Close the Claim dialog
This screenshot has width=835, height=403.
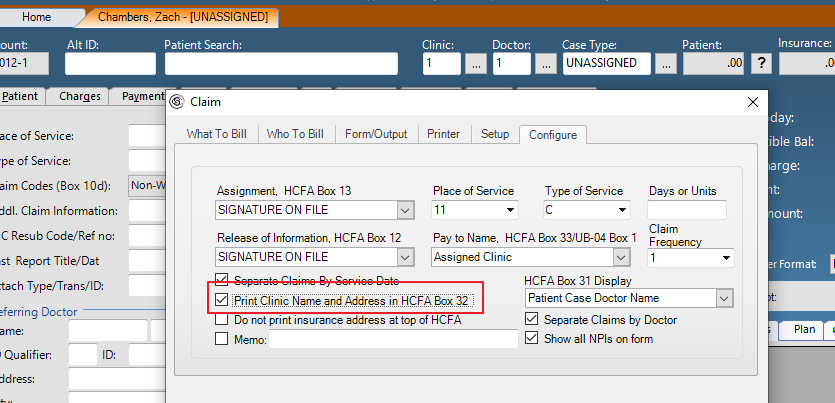(753, 101)
